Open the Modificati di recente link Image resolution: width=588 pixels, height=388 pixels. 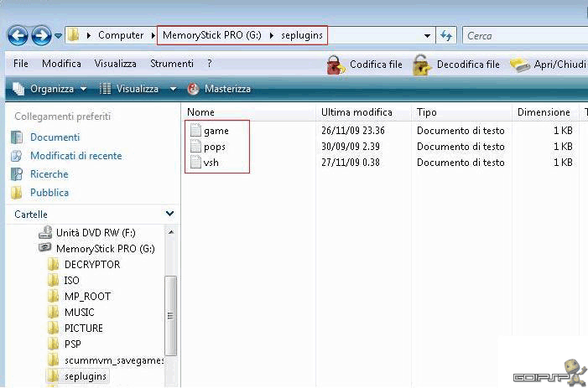[x=76, y=155]
